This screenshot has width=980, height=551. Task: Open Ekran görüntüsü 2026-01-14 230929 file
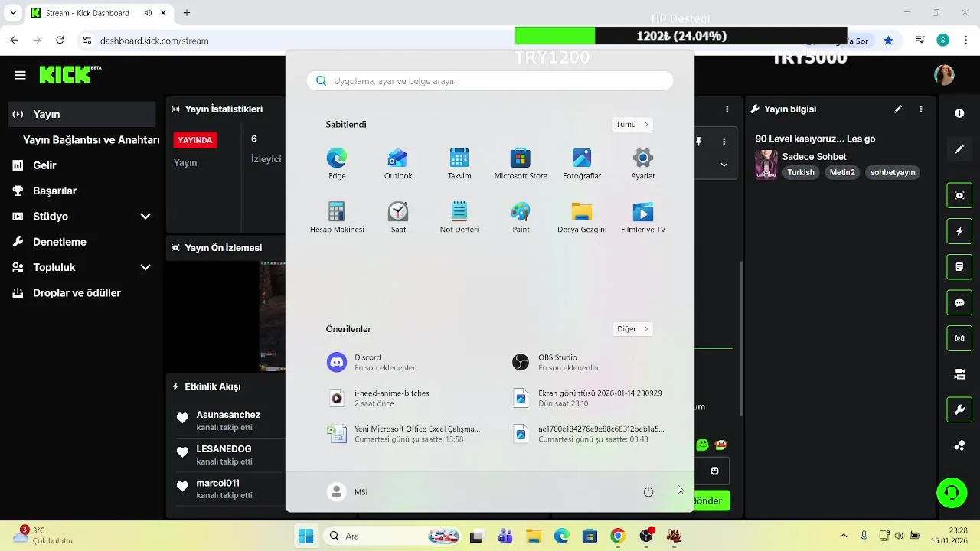pyautogui.click(x=587, y=398)
